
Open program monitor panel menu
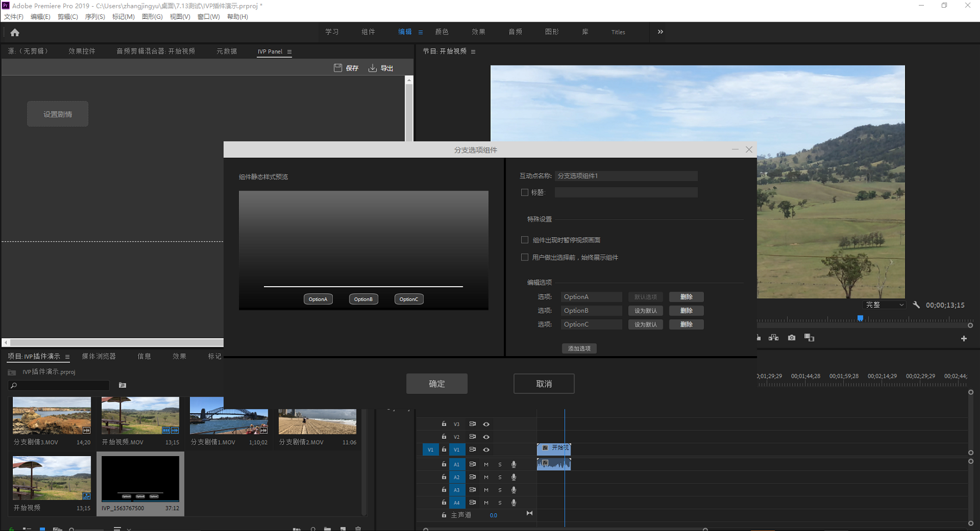coord(473,52)
